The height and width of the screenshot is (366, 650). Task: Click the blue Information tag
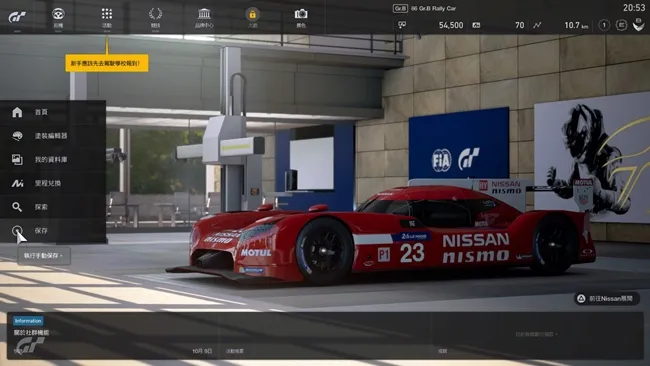pyautogui.click(x=28, y=321)
